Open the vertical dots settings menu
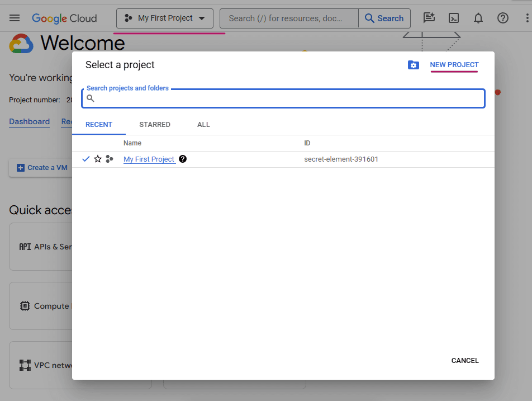This screenshot has width=532, height=401. (x=527, y=18)
